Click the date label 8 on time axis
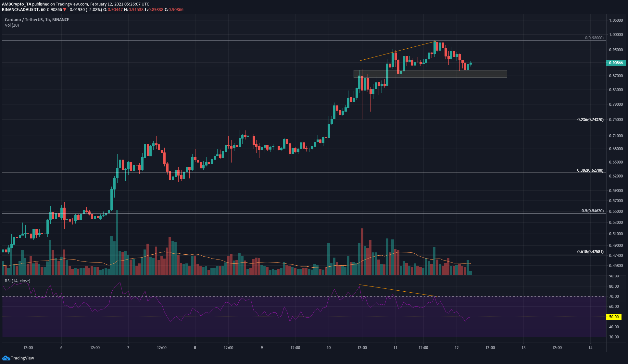Image resolution: width=628 pixels, height=364 pixels. click(x=195, y=347)
